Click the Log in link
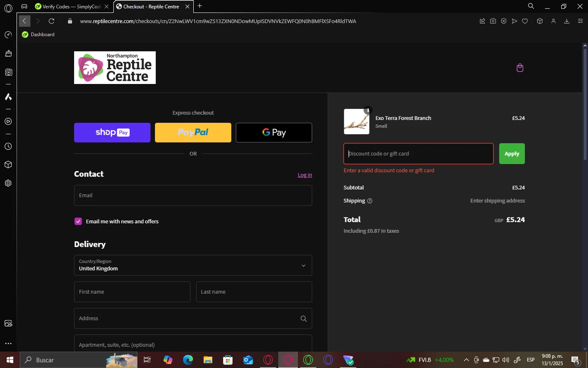588x368 pixels. pyautogui.click(x=305, y=175)
